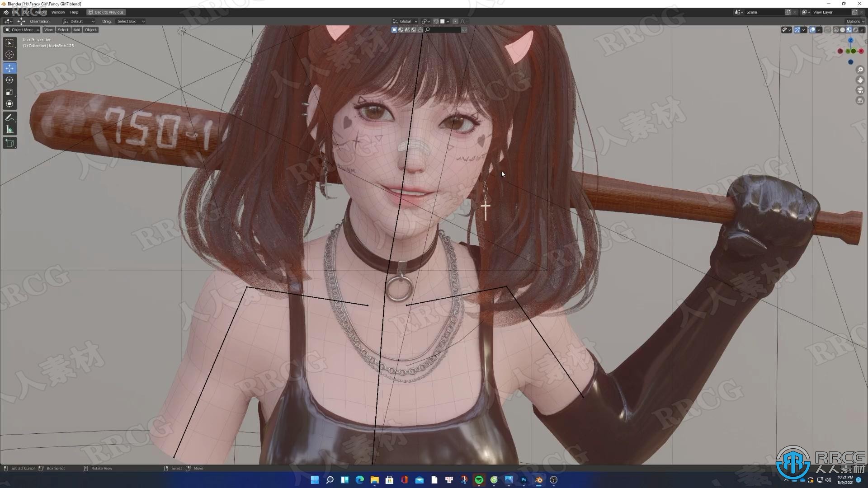Open viewport shading options arrow

862,30
